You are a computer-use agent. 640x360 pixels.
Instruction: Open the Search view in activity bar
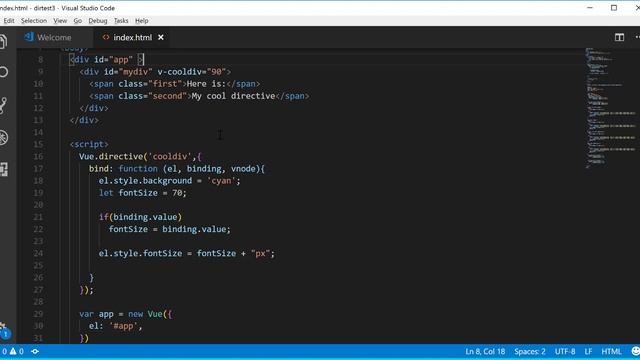tap(3, 72)
